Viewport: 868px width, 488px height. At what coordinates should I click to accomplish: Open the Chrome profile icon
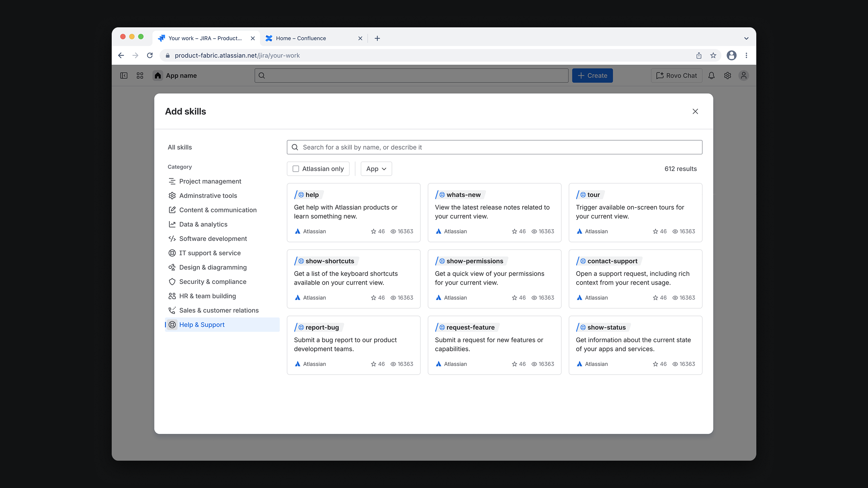[732, 55]
